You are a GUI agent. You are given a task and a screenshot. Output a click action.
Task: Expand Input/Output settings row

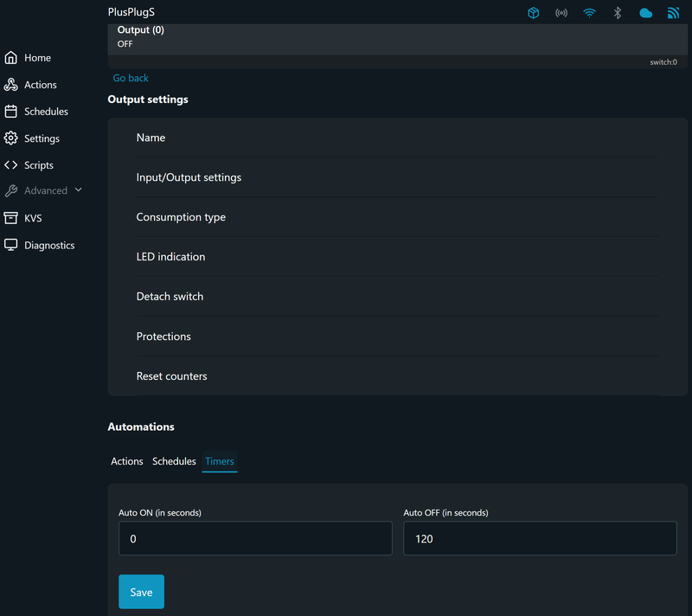click(x=397, y=177)
